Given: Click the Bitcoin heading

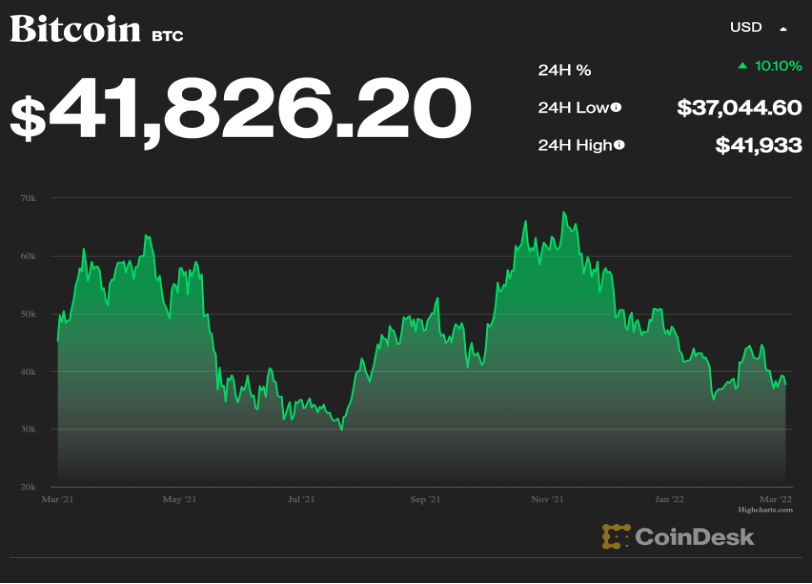Looking at the screenshot, I should (75, 29).
